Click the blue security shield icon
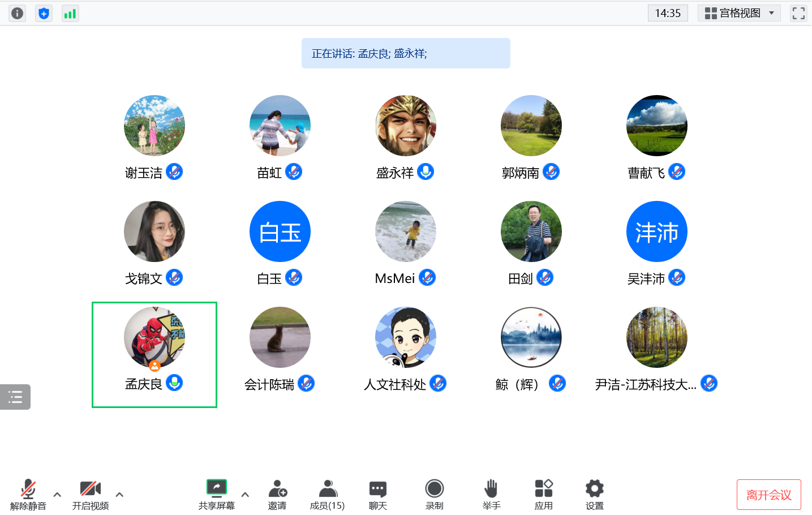 point(44,13)
